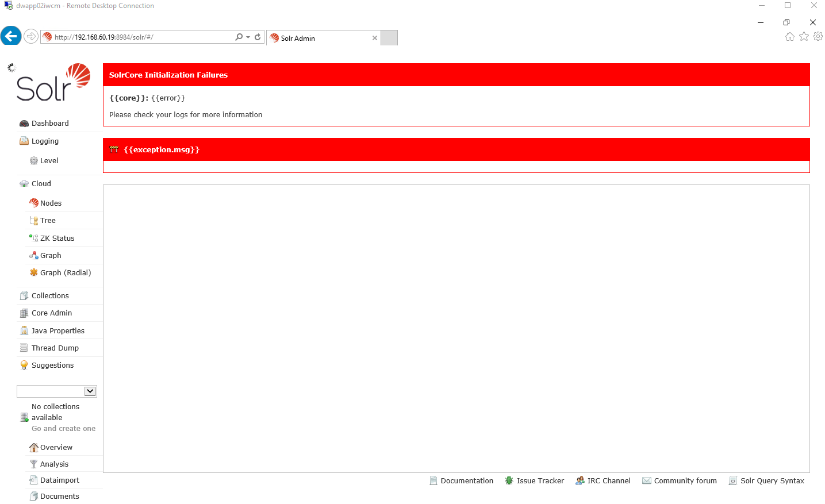This screenshot has height=504, width=825.
Task: Click the Logging inbox icon
Action: pyautogui.click(x=24, y=141)
